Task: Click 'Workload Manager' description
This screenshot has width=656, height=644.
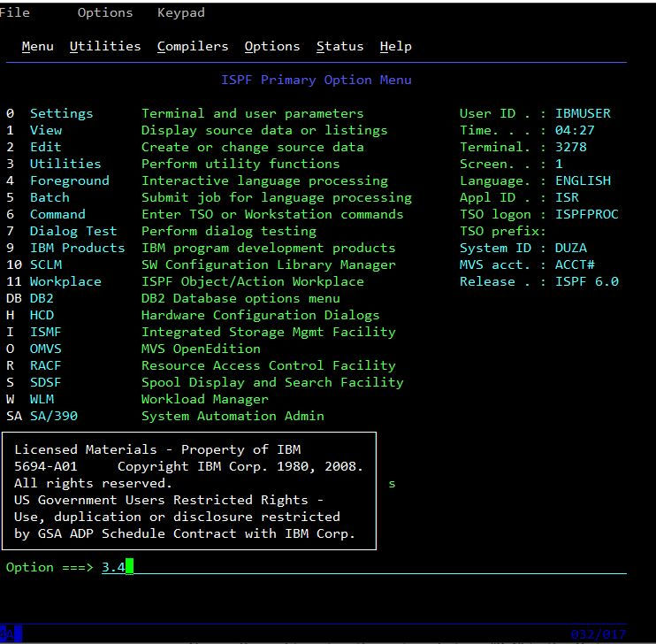Action: click(204, 399)
